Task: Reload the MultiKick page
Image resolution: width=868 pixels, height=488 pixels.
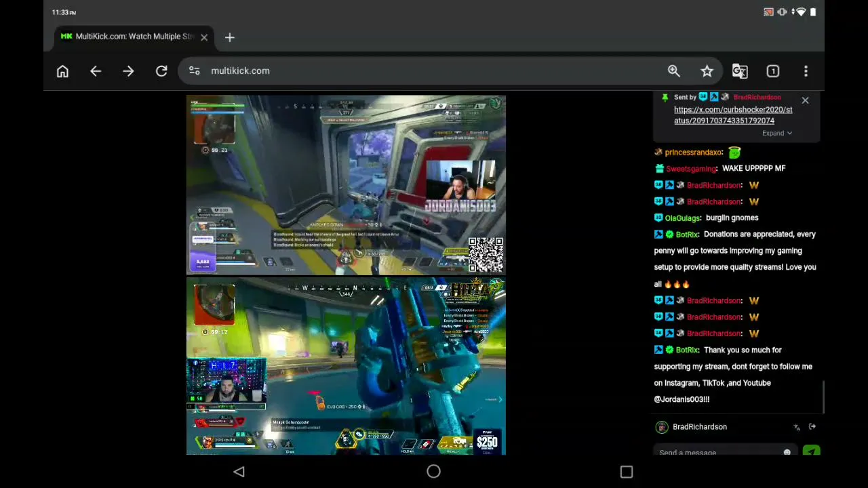Action: (161, 71)
